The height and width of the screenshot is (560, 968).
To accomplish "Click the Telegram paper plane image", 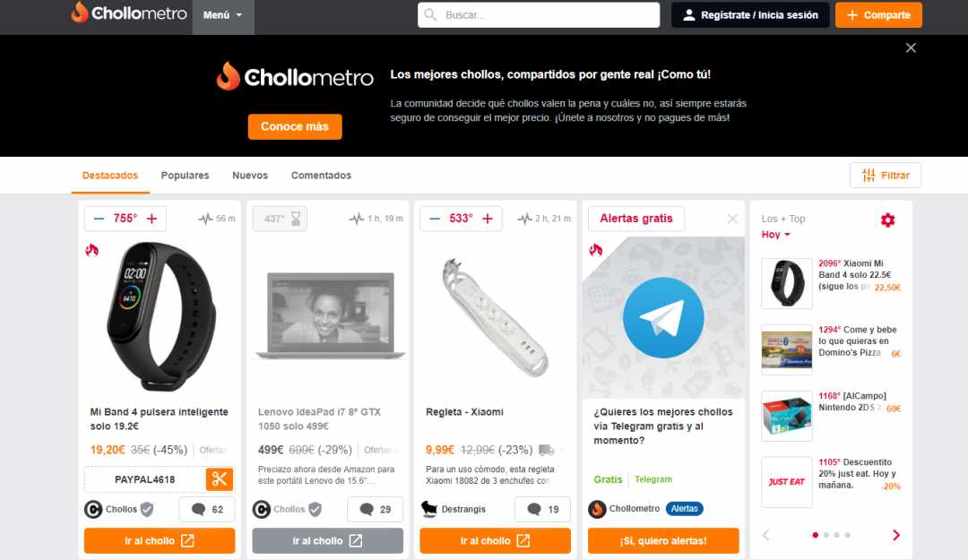I will click(663, 317).
